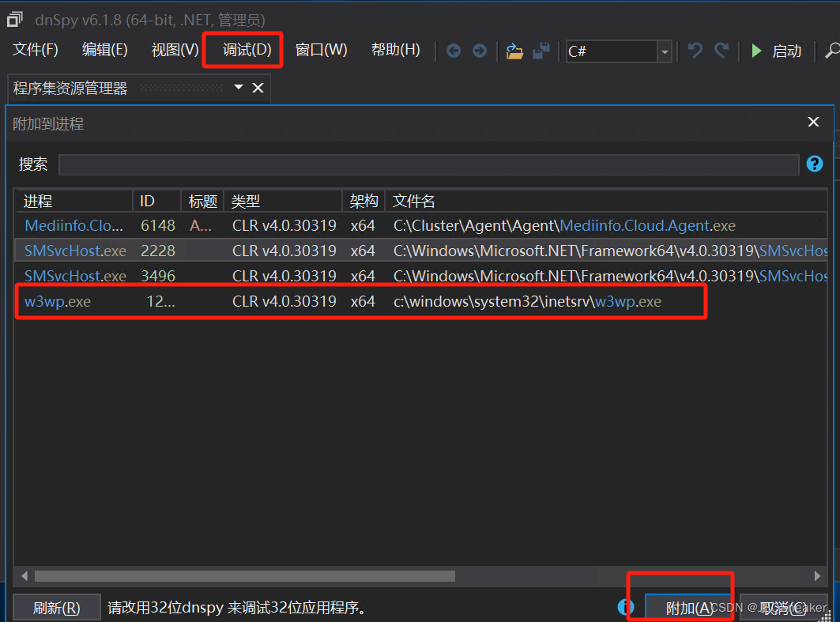Open help with the question mark icon

coord(814,164)
